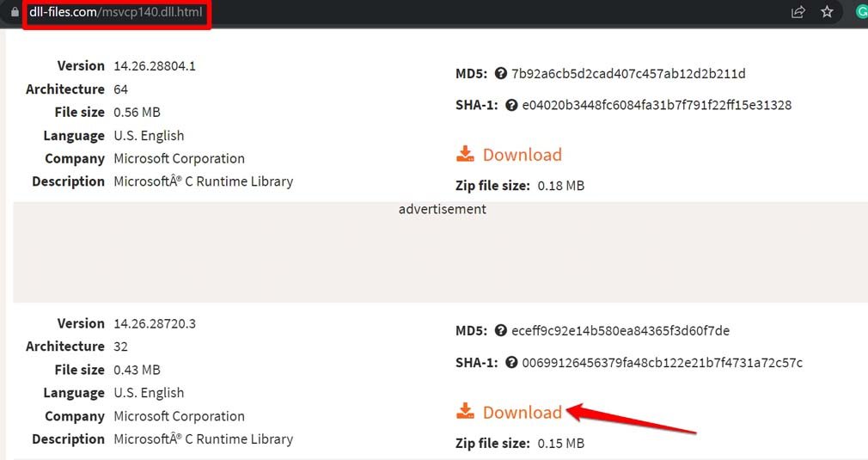This screenshot has width=868, height=460.
Task: Click the padlock site info icon
Action: click(x=14, y=13)
